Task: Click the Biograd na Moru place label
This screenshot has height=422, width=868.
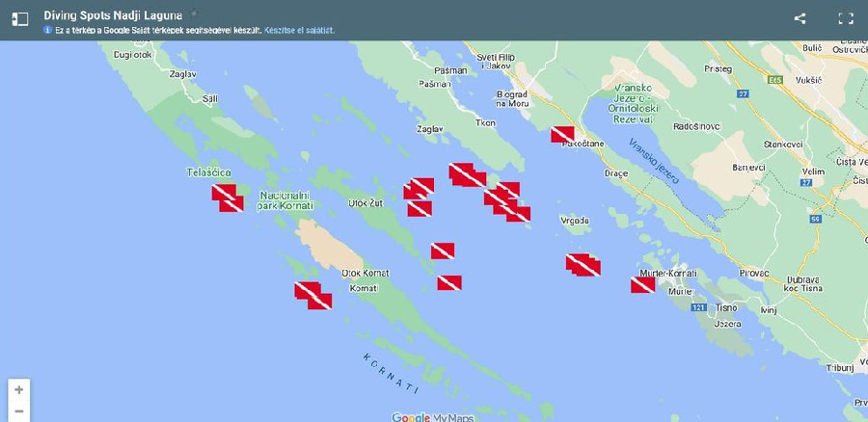Action: tap(512, 99)
